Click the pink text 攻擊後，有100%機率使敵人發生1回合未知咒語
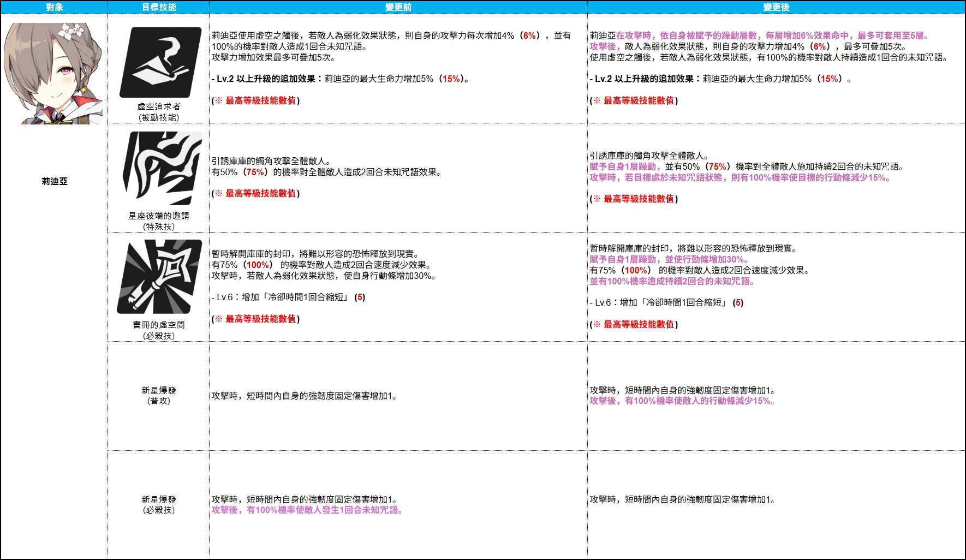The height and width of the screenshot is (560, 966). (x=307, y=510)
